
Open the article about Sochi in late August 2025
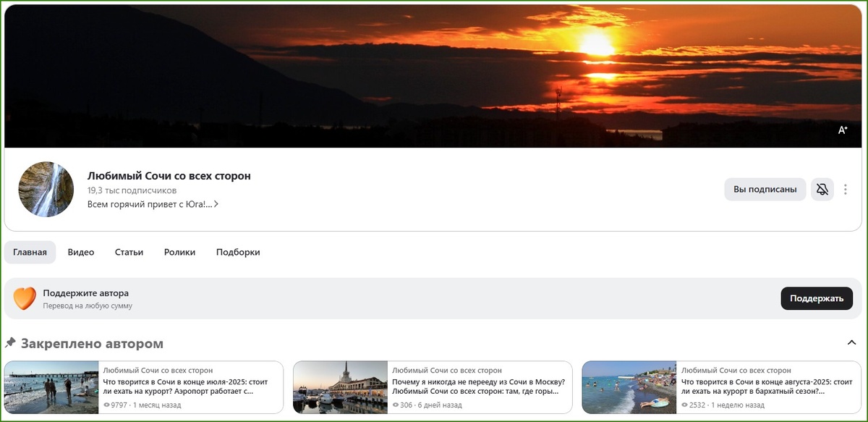[x=767, y=386]
